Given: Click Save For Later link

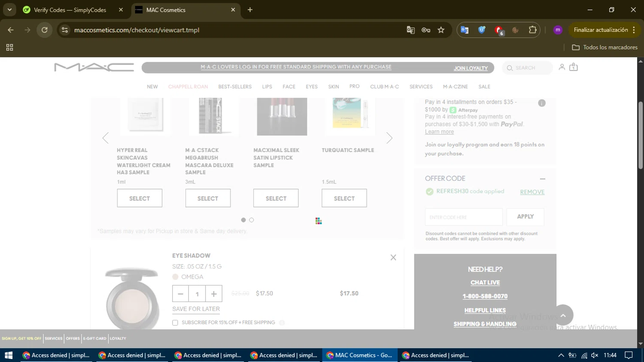Looking at the screenshot, I should tap(196, 309).
